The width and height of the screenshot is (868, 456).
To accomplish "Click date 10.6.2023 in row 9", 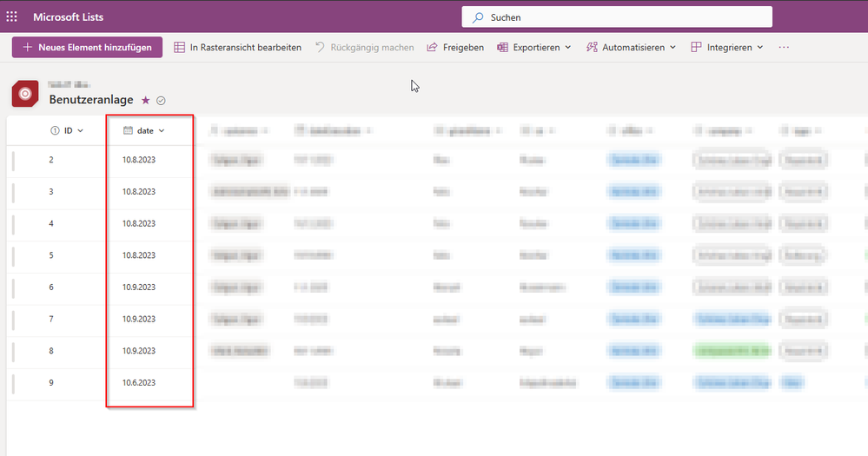I will point(139,383).
